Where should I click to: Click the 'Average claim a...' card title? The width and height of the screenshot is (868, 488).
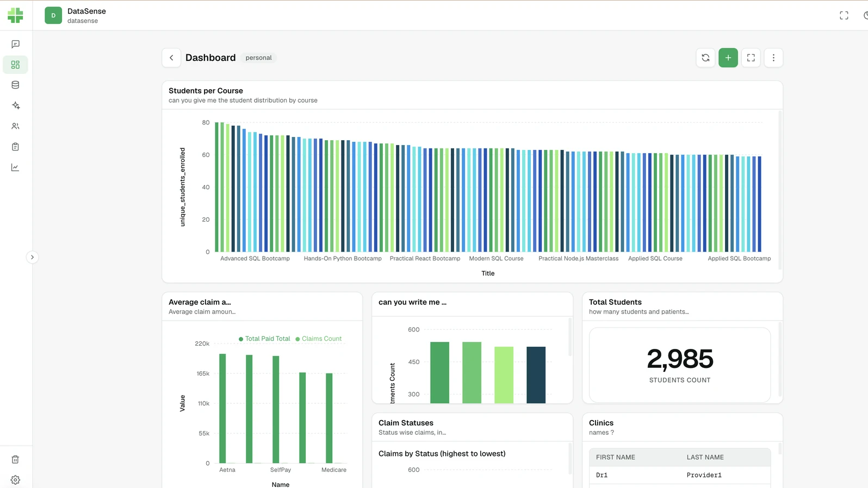point(200,302)
